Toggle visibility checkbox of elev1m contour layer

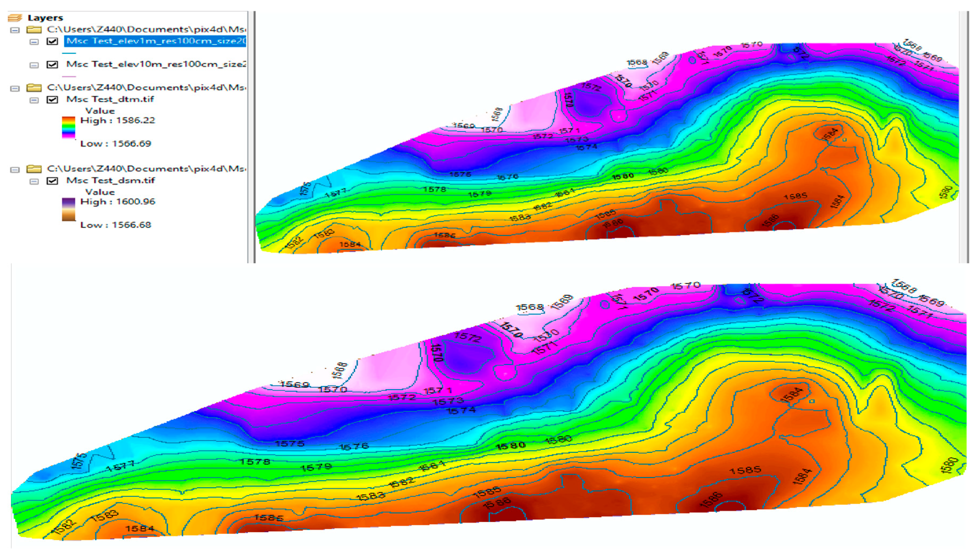(52, 41)
